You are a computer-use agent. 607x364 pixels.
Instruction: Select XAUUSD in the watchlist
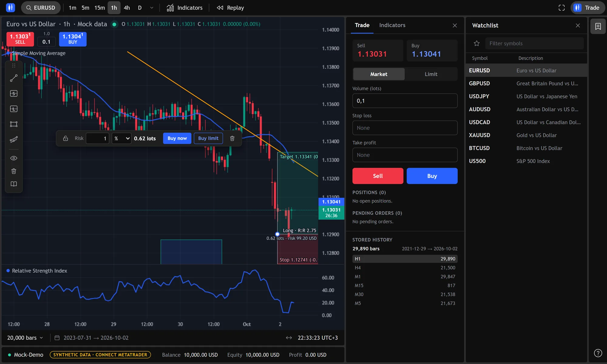pyautogui.click(x=526, y=135)
